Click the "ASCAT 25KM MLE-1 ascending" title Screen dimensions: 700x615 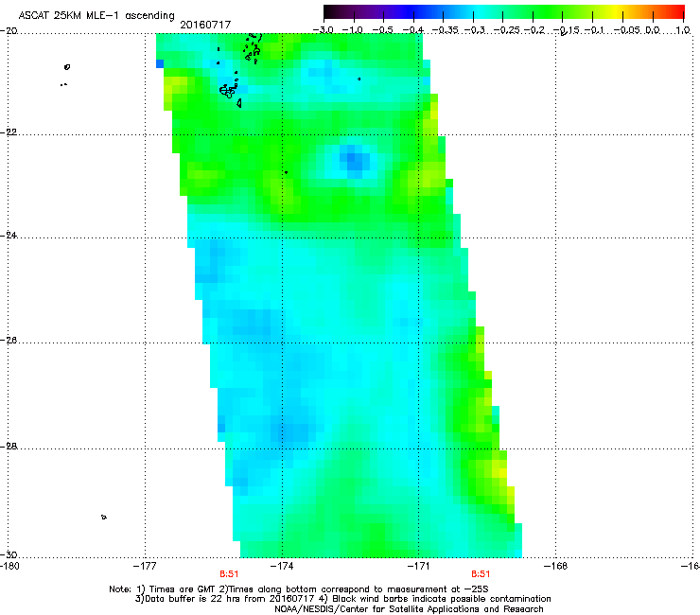click(x=96, y=15)
